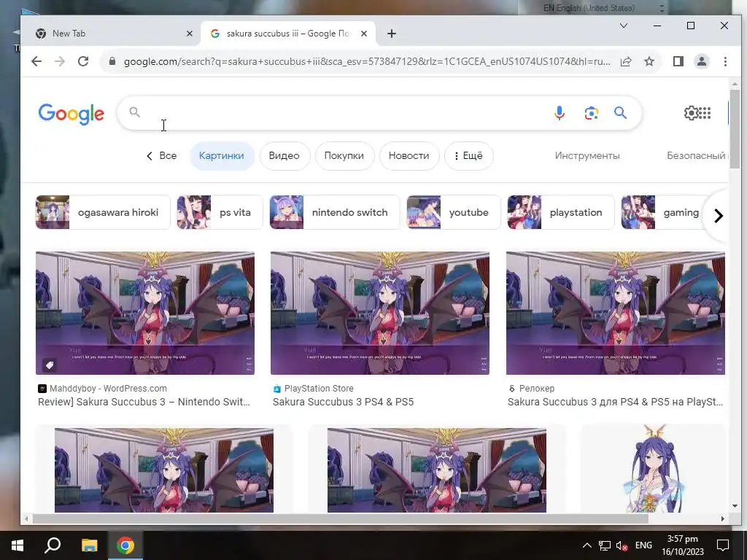This screenshot has height=560, width=747.
Task: Reload the current page
Action: click(83, 61)
